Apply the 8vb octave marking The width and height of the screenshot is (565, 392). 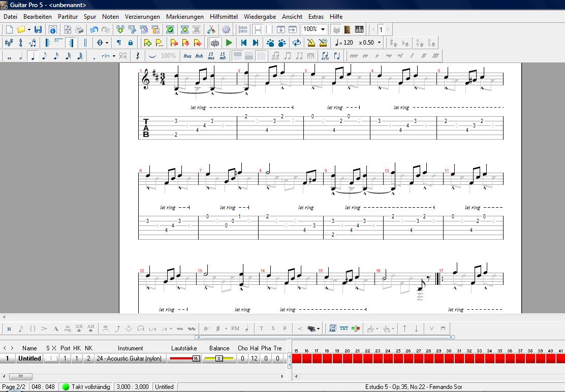(199, 56)
